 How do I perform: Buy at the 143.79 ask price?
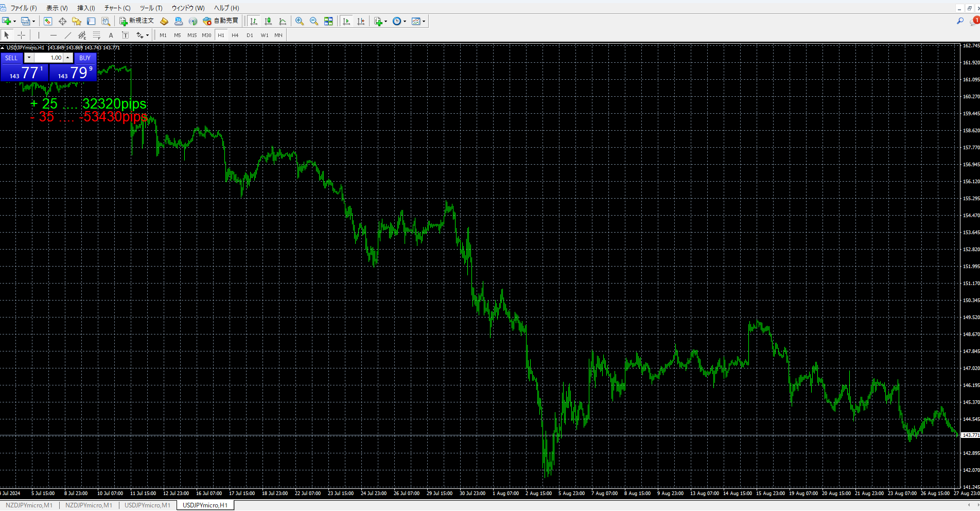coord(73,73)
